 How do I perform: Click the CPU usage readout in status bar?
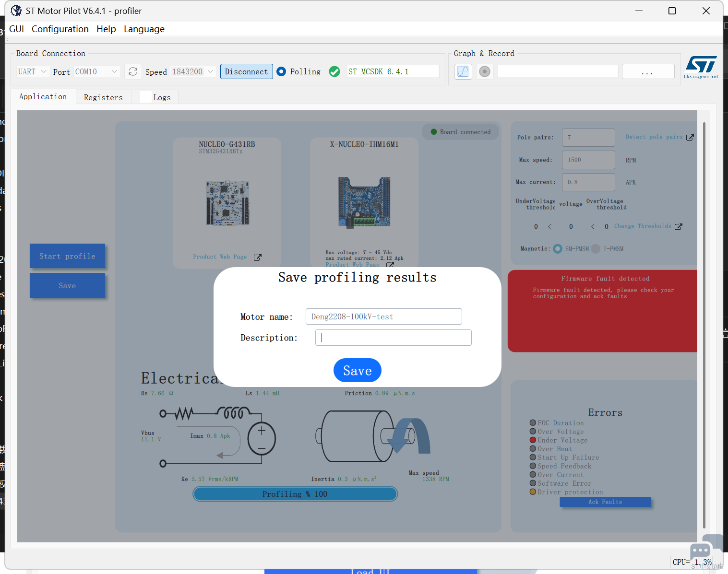tap(692, 562)
